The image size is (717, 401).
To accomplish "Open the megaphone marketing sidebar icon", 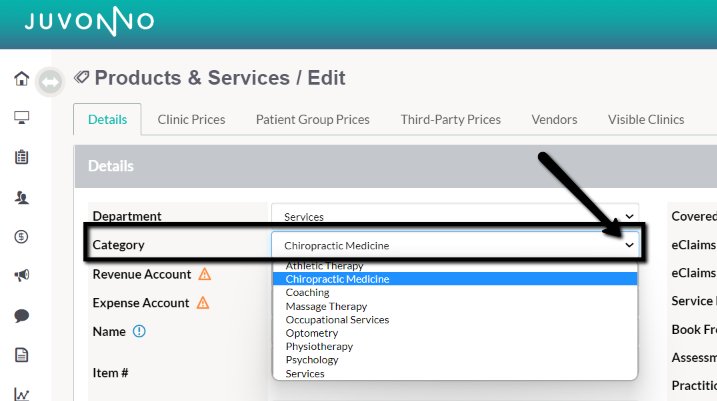I will pyautogui.click(x=21, y=275).
